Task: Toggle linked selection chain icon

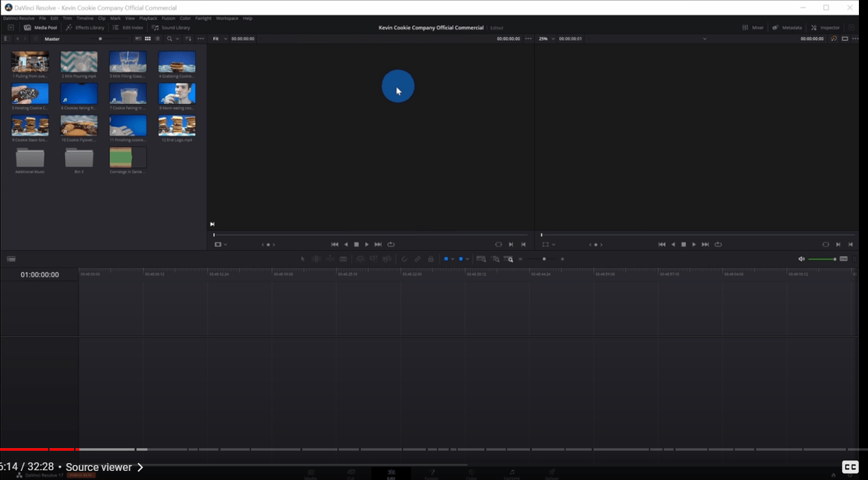Action: (417, 259)
